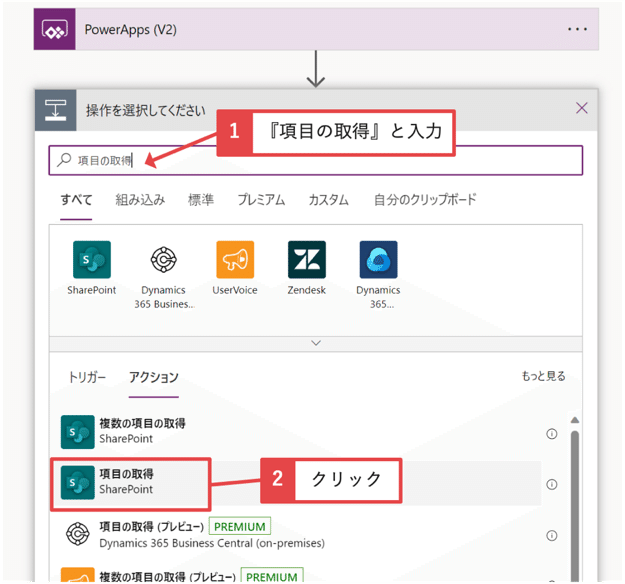Click the PowerApps (V2) trigger icon
Viewport: 625px width, 584px height.
point(55,29)
